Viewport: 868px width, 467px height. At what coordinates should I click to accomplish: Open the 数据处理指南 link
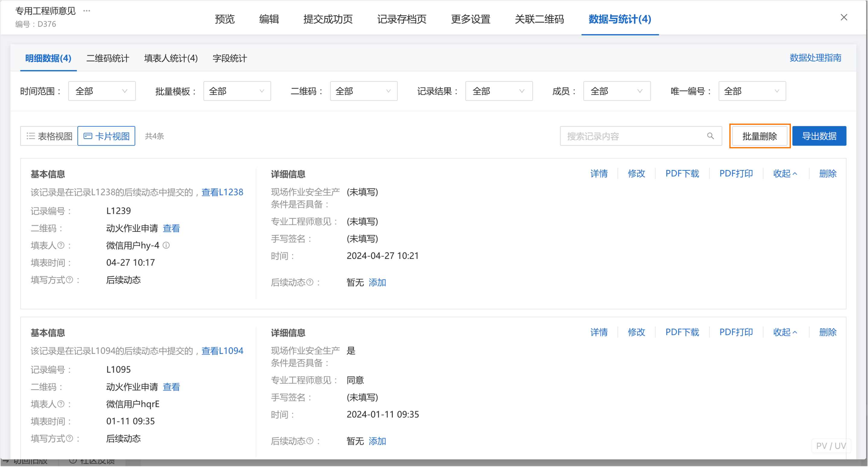[x=815, y=58]
